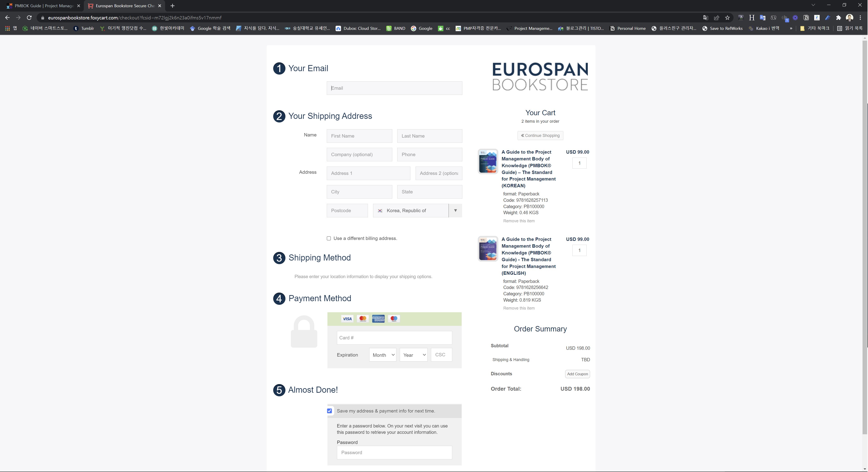Open the Chrome three-dot menu
Image resolution: width=868 pixels, height=472 pixels.
pos(860,18)
